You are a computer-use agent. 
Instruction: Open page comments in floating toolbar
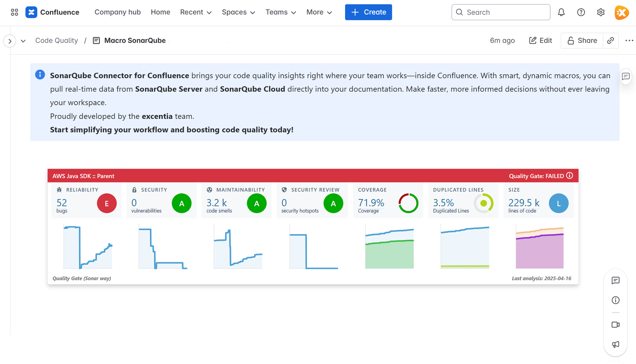pyautogui.click(x=615, y=280)
